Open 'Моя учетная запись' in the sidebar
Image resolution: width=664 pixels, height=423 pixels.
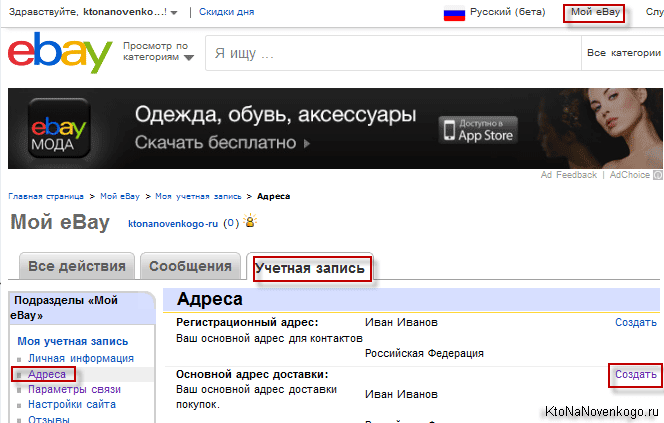coord(72,341)
